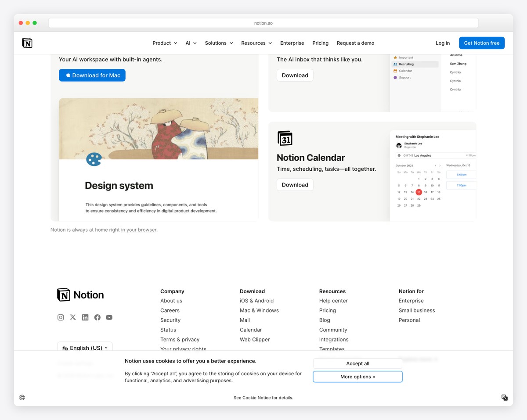Open Notion "in your browser" link
The width and height of the screenshot is (527, 420).
click(139, 230)
